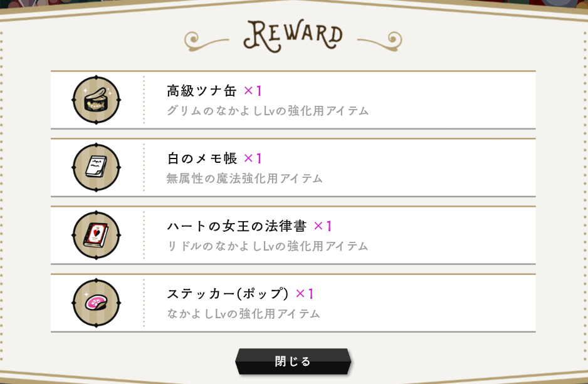588x384 pixels.
Task: Select the ステッカー(ポップ) item name
Action: pyautogui.click(x=228, y=294)
